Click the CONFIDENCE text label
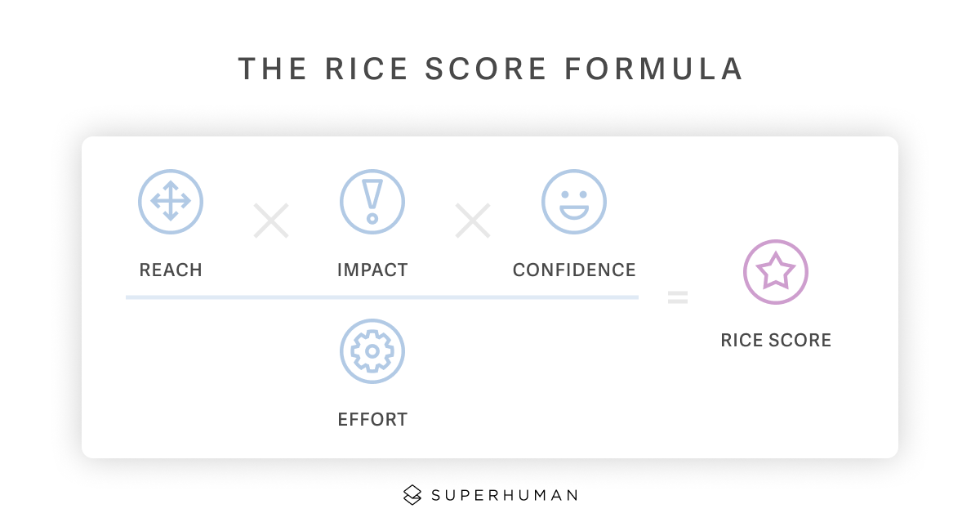The image size is (980, 531). click(574, 270)
